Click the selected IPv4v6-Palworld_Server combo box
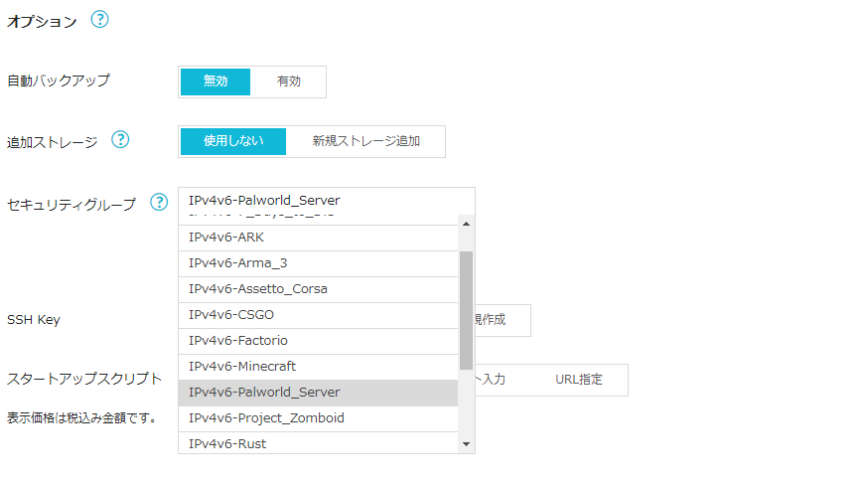This screenshot has height=485, width=868. tap(326, 201)
